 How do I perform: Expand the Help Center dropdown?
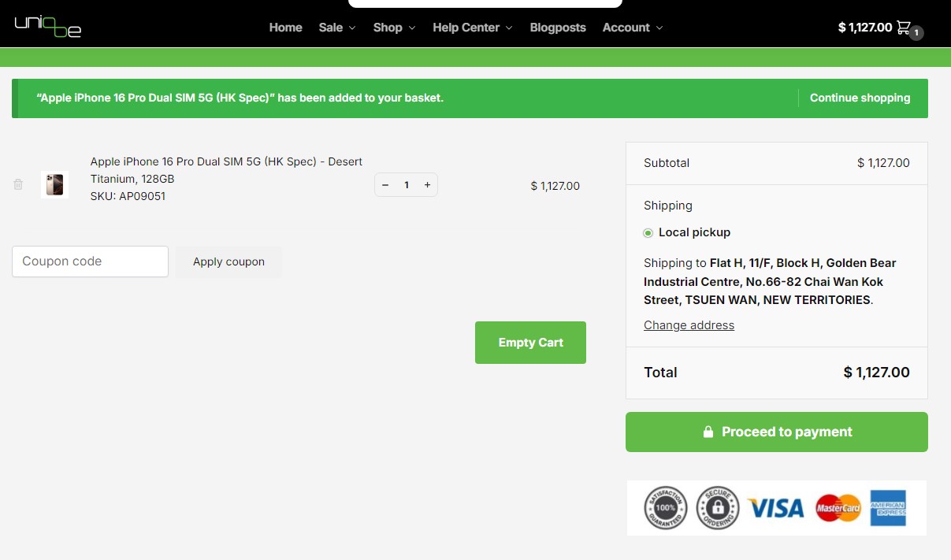[x=473, y=28]
